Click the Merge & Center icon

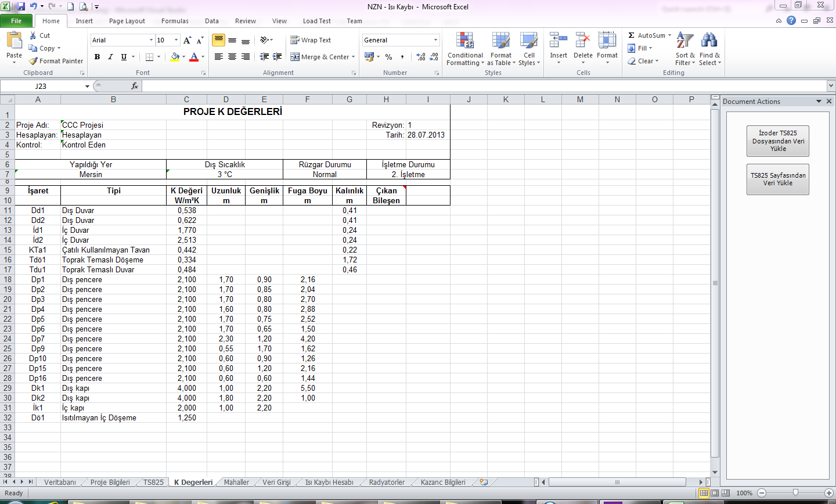295,57
